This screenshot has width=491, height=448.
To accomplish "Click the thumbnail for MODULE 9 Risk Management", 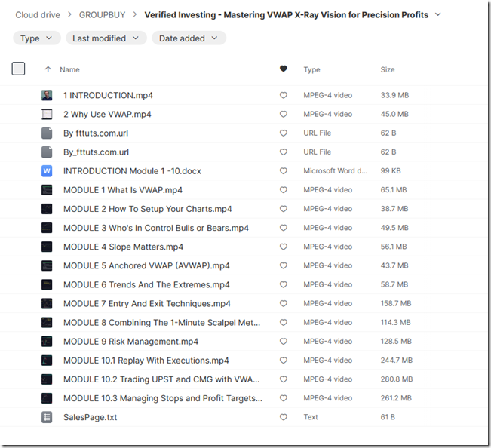I will click(47, 342).
